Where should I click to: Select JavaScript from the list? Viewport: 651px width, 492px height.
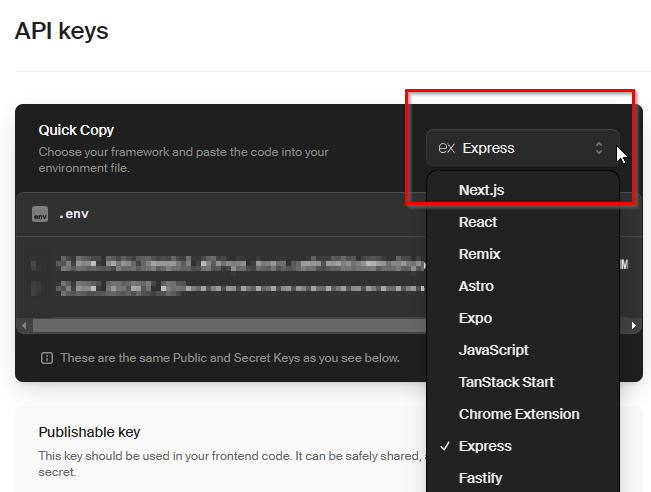click(523, 350)
